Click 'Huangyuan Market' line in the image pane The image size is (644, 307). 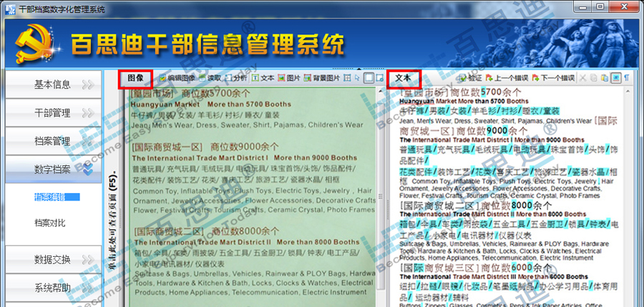tap(211, 104)
